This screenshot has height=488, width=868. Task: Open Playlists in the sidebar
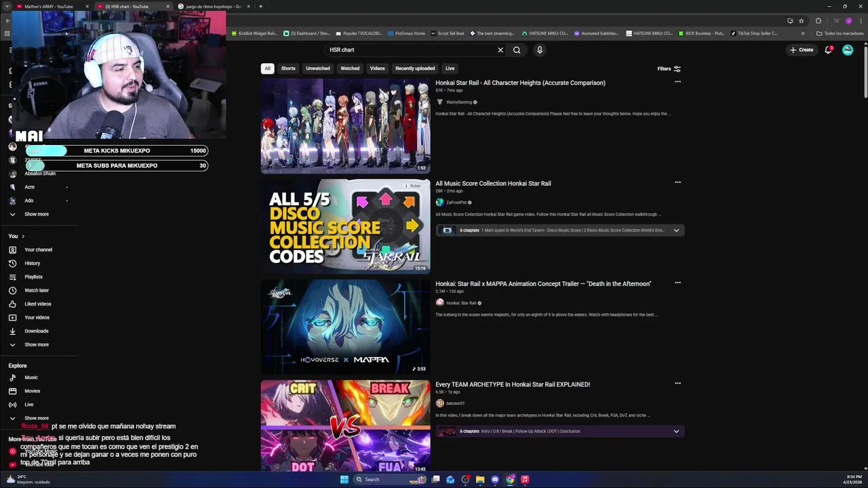[33, 277]
